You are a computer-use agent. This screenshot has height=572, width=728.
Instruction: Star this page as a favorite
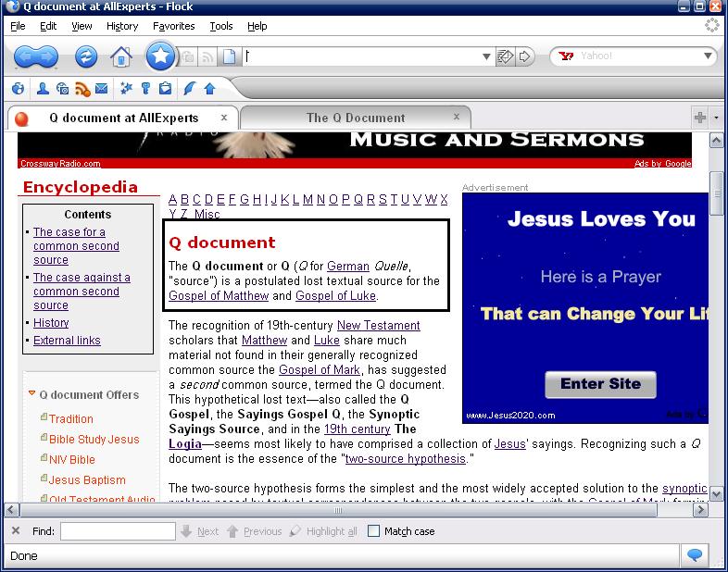tap(161, 56)
